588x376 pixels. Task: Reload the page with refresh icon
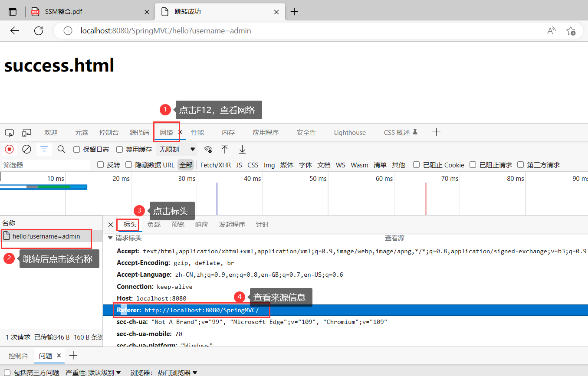pos(39,31)
